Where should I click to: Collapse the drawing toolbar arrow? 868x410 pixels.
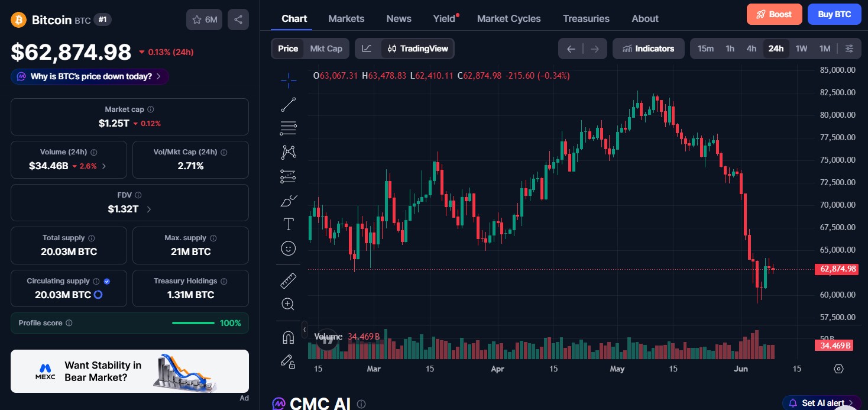[305, 329]
